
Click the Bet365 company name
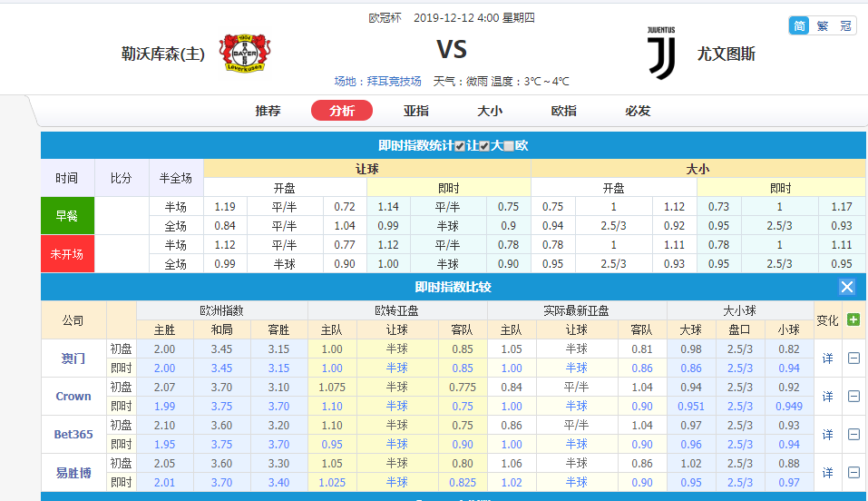coord(73,435)
